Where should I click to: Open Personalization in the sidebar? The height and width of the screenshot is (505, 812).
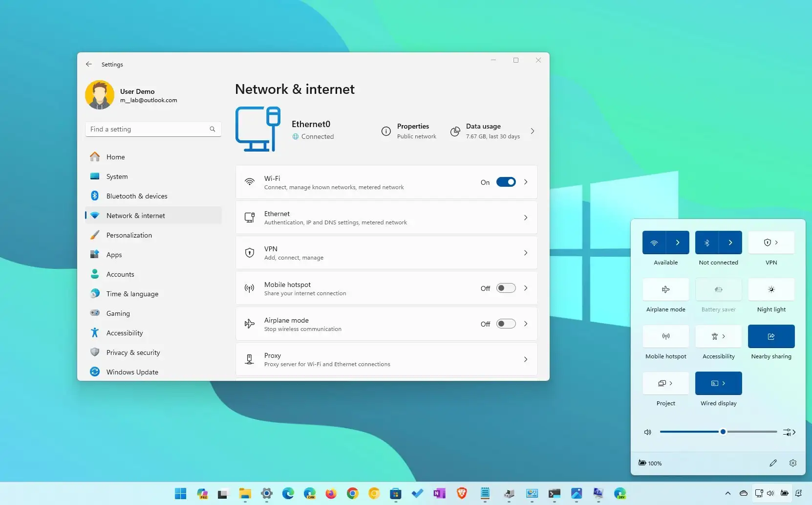tap(153, 235)
